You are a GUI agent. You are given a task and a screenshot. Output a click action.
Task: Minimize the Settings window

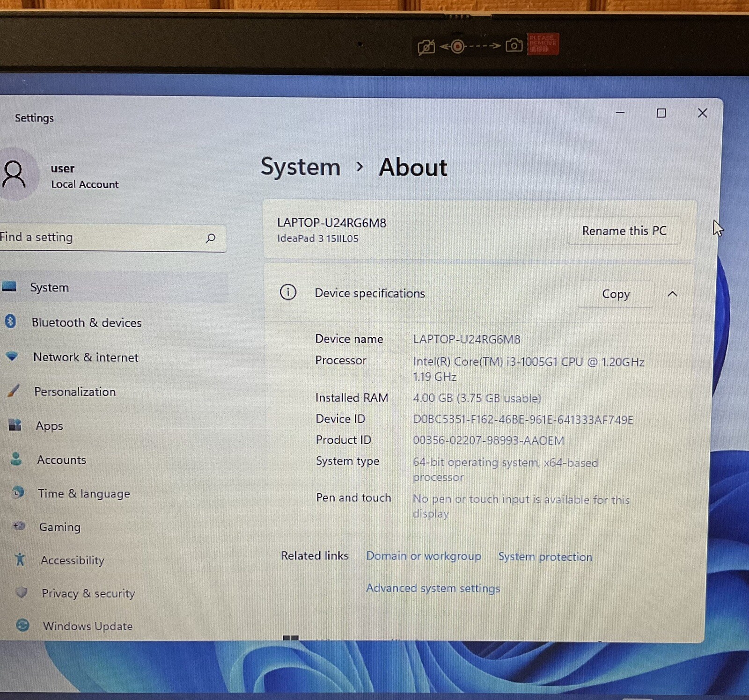620,113
